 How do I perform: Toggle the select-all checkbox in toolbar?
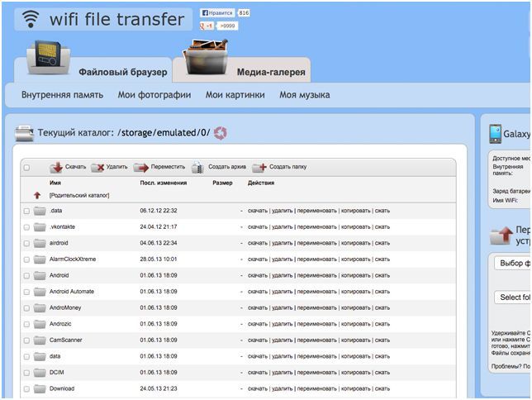point(26,168)
